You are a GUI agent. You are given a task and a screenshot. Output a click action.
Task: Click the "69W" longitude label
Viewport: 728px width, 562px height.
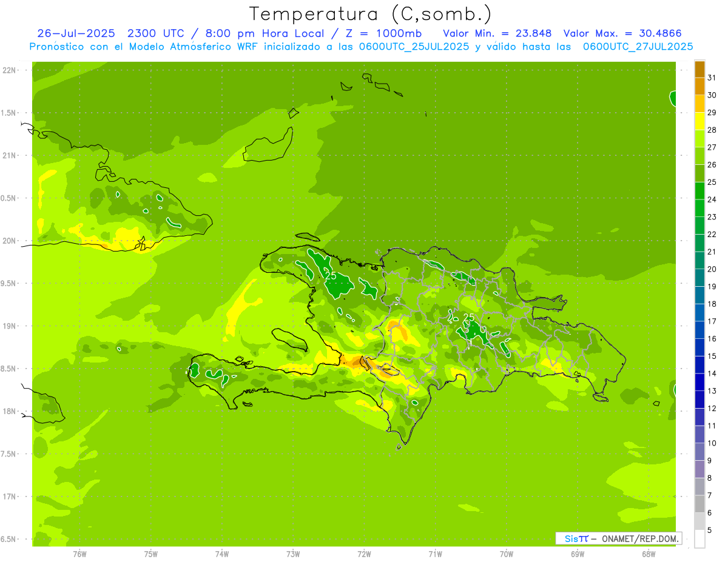(578, 554)
